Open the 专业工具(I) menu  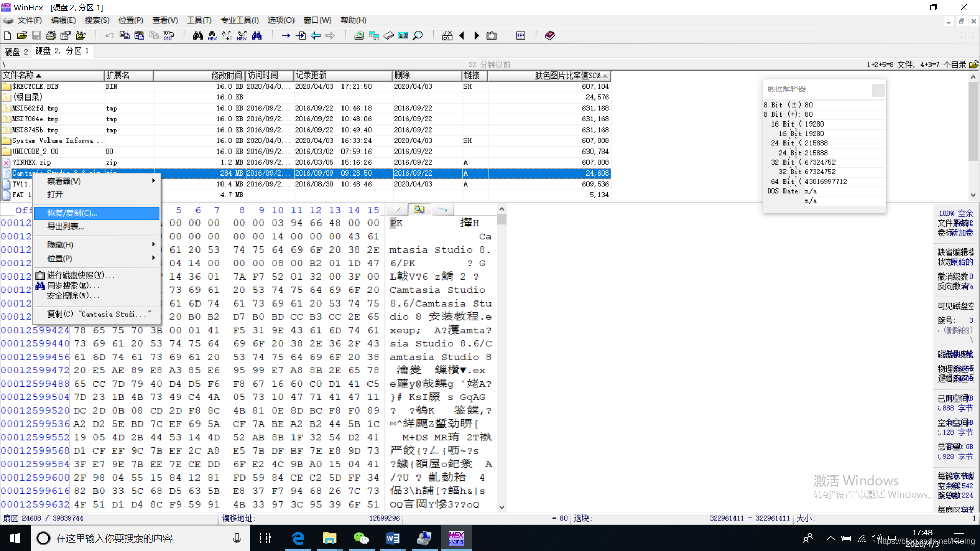[x=239, y=20]
